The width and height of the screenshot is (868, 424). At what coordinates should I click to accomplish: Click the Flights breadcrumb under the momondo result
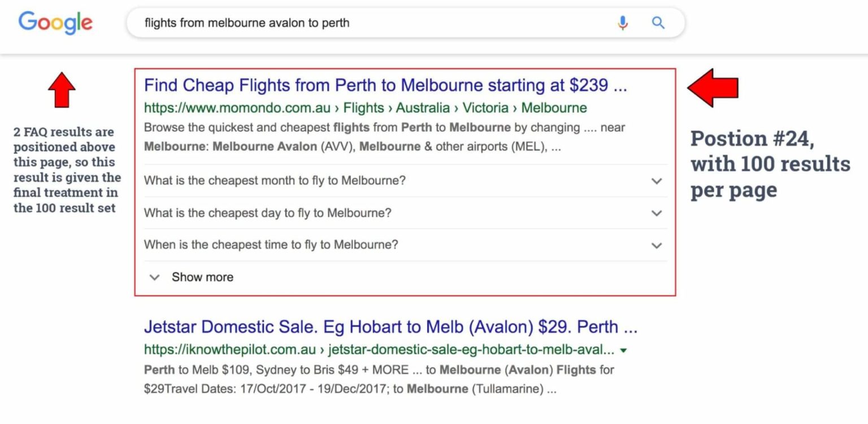[366, 107]
